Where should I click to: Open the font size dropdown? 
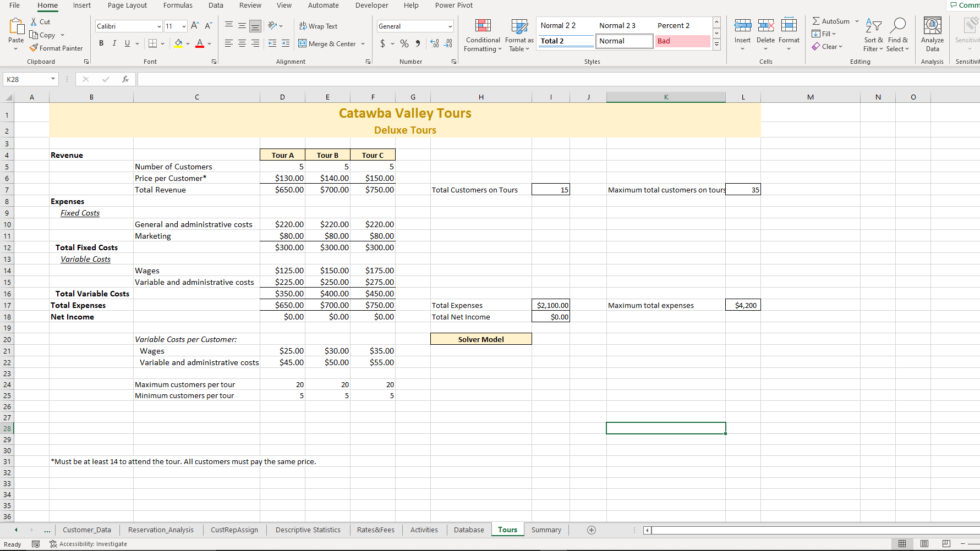pyautogui.click(x=184, y=26)
